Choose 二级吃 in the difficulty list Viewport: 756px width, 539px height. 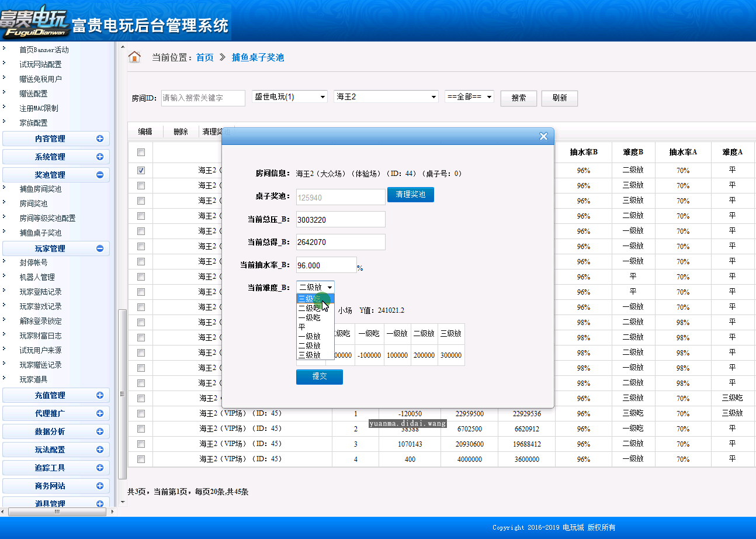[x=315, y=308]
